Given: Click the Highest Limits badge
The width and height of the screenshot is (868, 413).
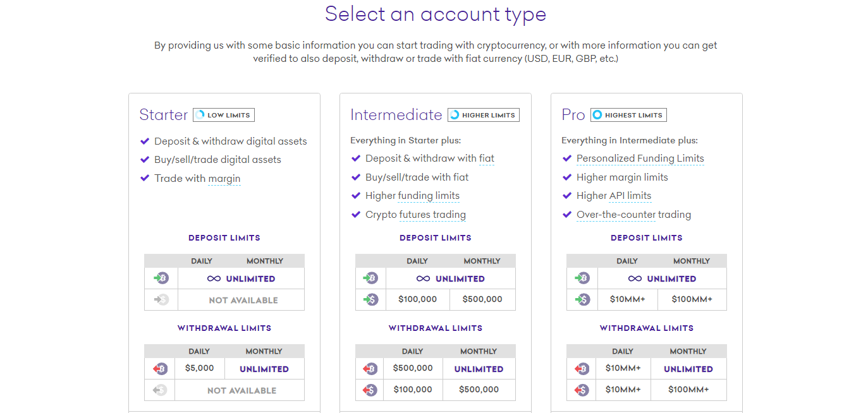Looking at the screenshot, I should click(x=628, y=115).
